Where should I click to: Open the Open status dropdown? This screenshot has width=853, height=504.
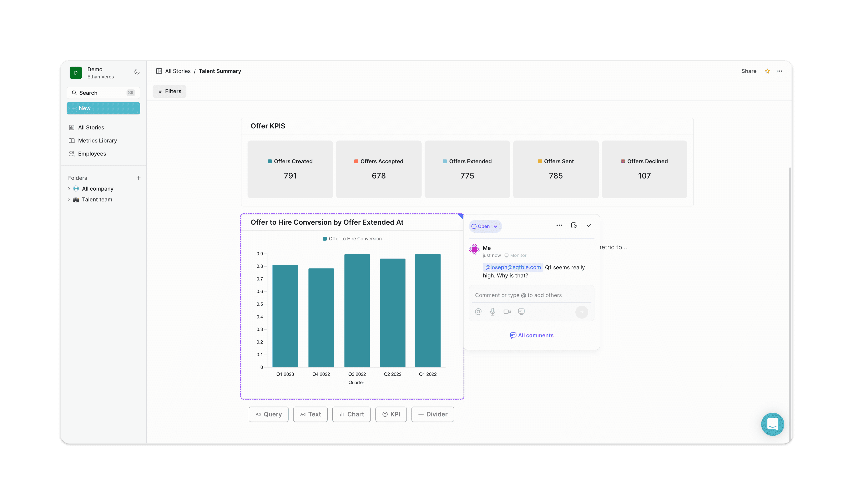pos(485,226)
